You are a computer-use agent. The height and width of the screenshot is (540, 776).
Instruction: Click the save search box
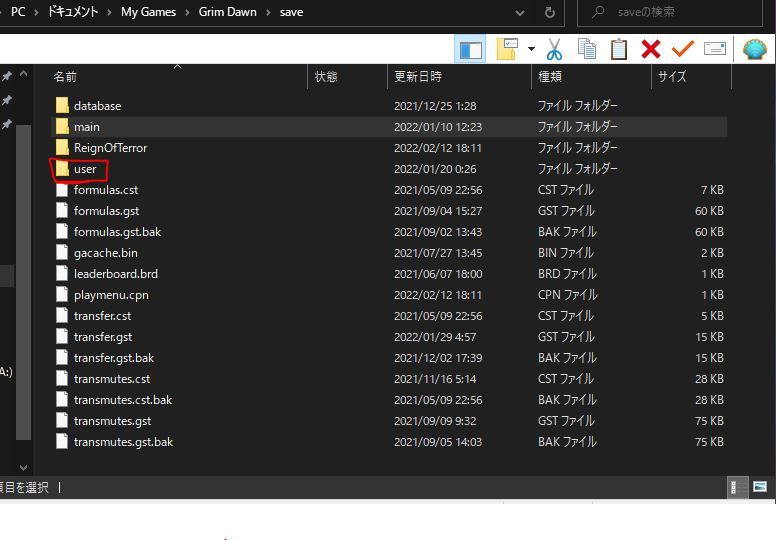[670, 12]
